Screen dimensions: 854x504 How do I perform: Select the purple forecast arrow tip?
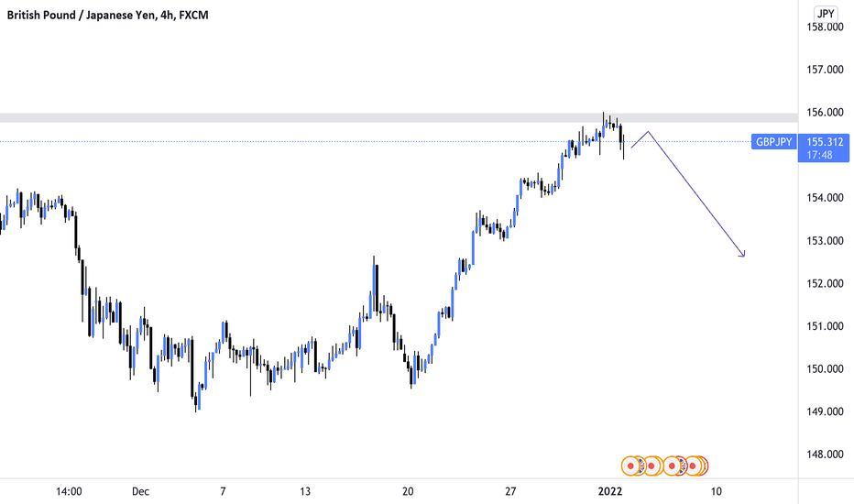click(x=743, y=256)
